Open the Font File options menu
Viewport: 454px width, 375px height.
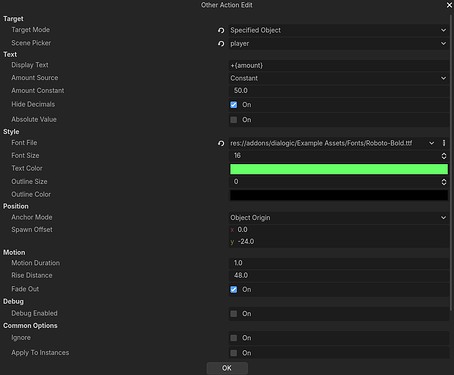tap(444, 143)
